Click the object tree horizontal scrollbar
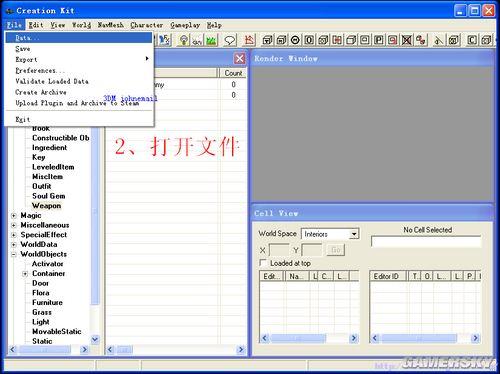This screenshot has width=500, height=374. [48, 349]
